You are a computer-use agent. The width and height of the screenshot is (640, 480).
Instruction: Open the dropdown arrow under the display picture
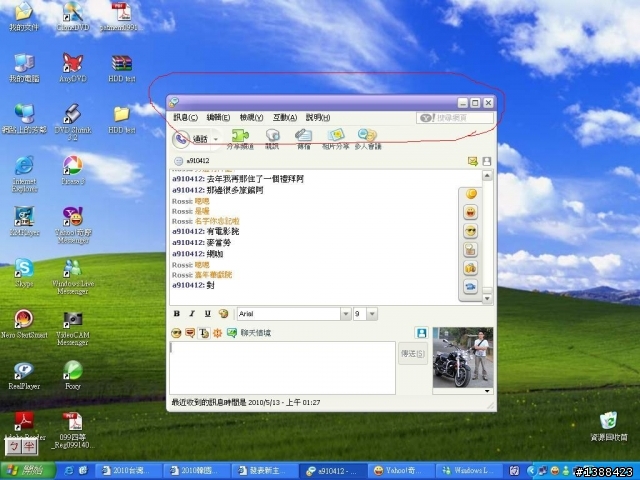pyautogui.click(x=487, y=391)
